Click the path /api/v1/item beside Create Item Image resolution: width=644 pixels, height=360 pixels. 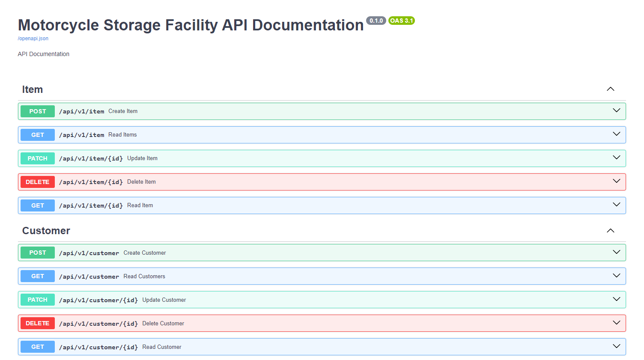pyautogui.click(x=82, y=111)
